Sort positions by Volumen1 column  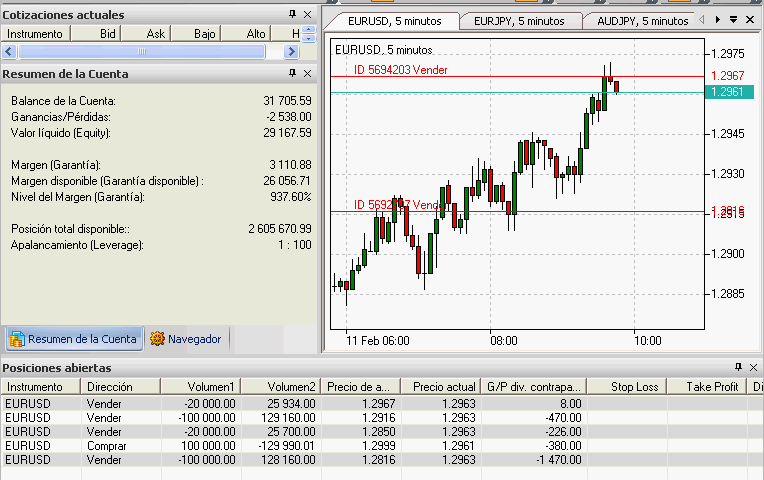click(200, 387)
